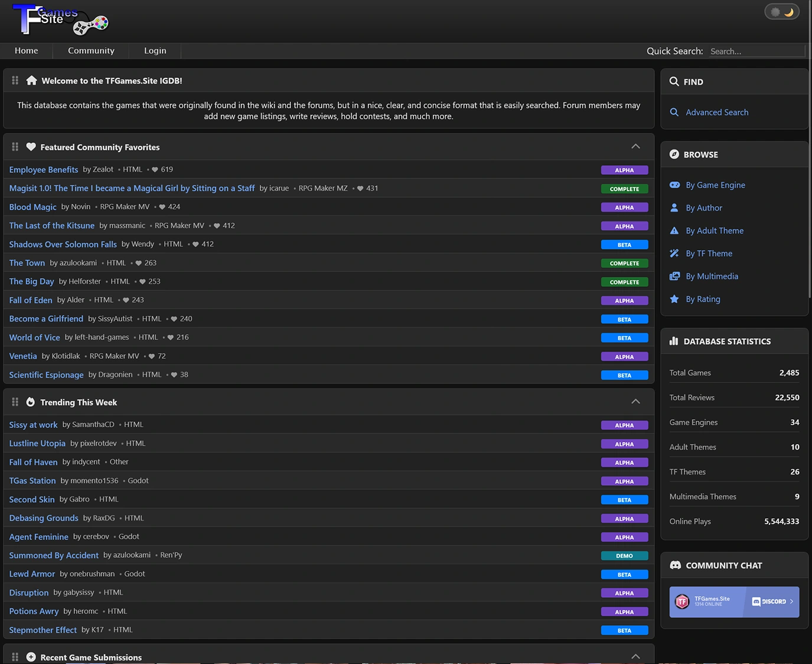Click the Advanced Search magnifier icon
The width and height of the screenshot is (812, 664).
tap(674, 112)
